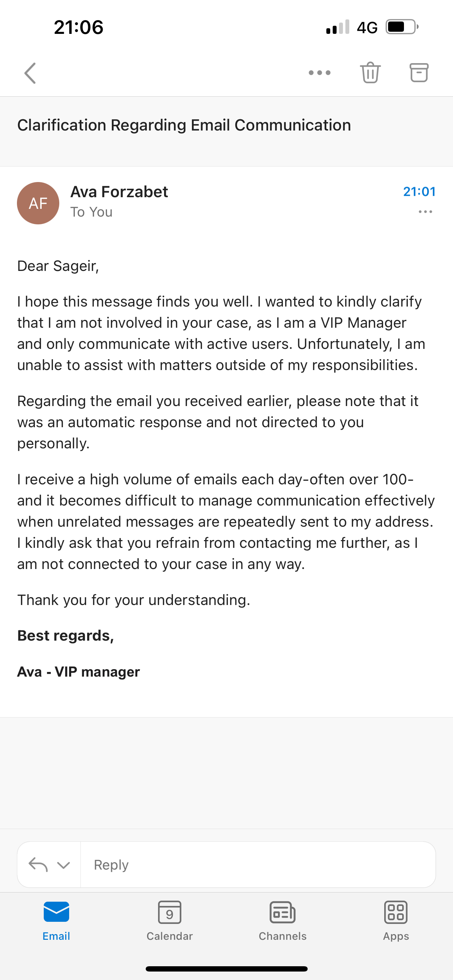The image size is (453, 980).
Task: Tap the subject 'Clarification Regarding Email Communication'
Action: pyautogui.click(x=184, y=125)
